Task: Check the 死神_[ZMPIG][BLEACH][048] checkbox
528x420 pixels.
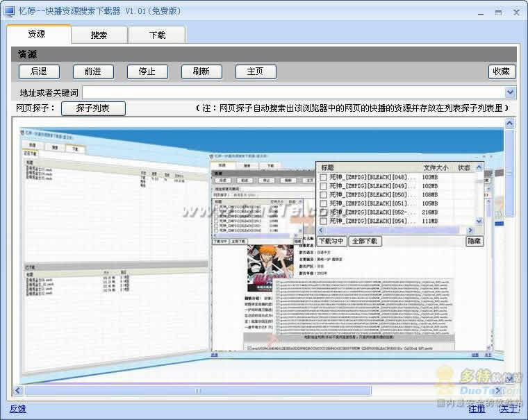Action: pos(323,177)
